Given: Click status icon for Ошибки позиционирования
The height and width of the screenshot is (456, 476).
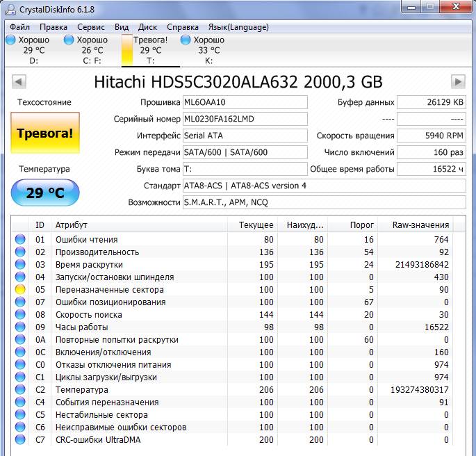Looking at the screenshot, I should [20, 302].
